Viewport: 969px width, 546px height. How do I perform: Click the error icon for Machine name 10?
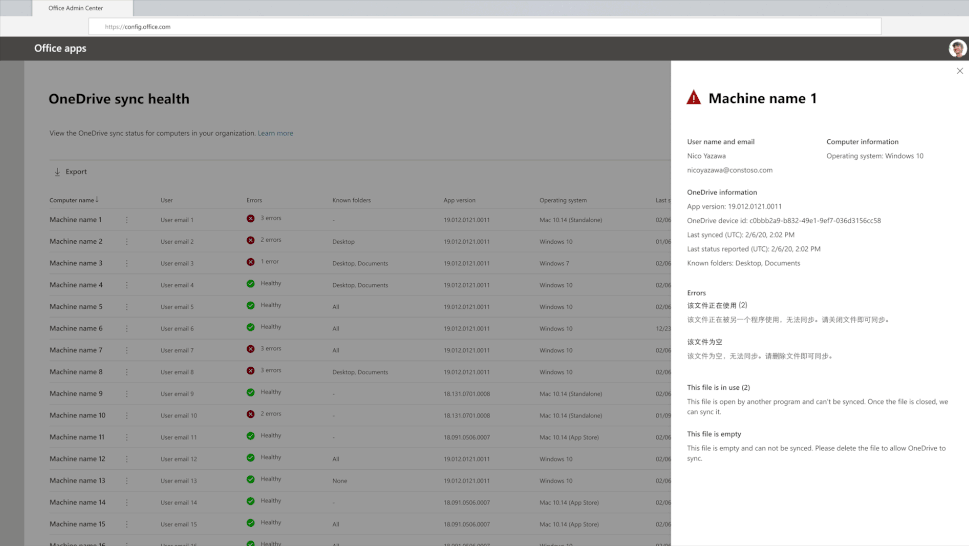pyautogui.click(x=251, y=414)
